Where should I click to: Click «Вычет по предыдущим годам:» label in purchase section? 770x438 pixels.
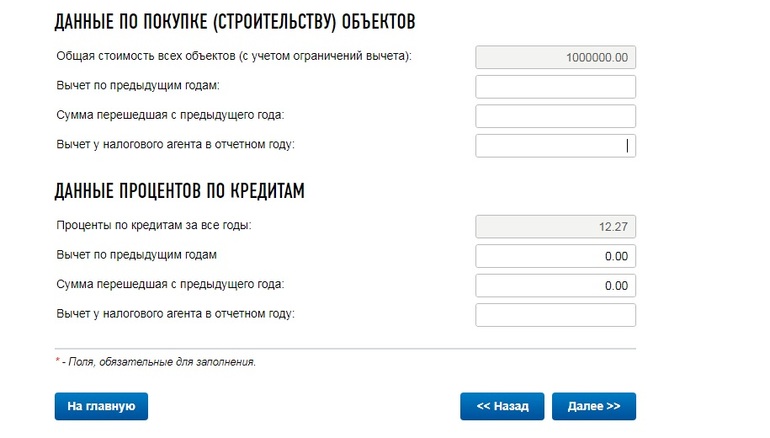(137, 85)
